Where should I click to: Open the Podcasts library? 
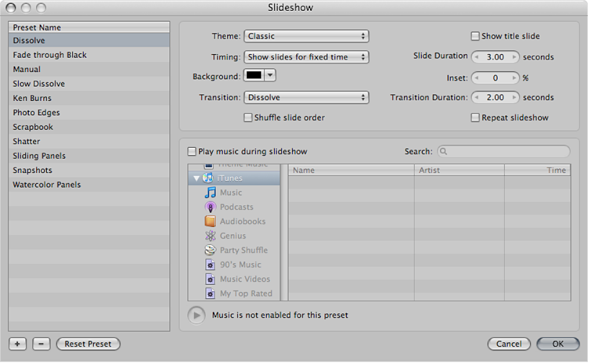click(x=237, y=207)
